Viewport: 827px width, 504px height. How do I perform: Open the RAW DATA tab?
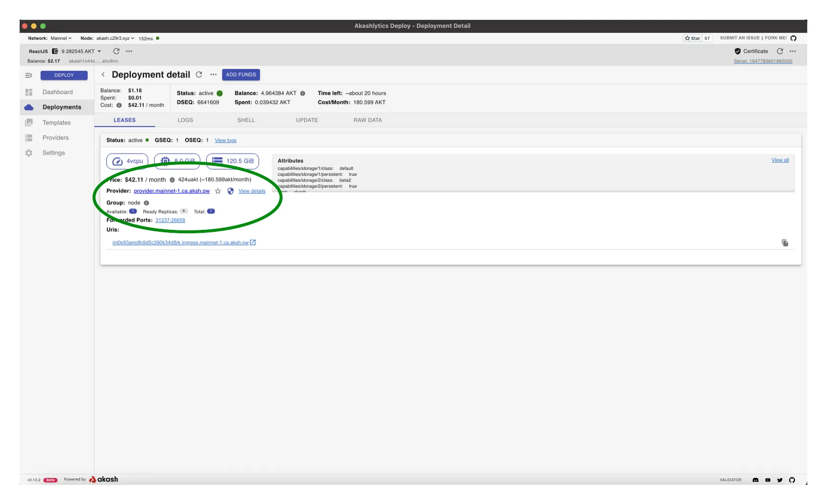click(x=367, y=120)
